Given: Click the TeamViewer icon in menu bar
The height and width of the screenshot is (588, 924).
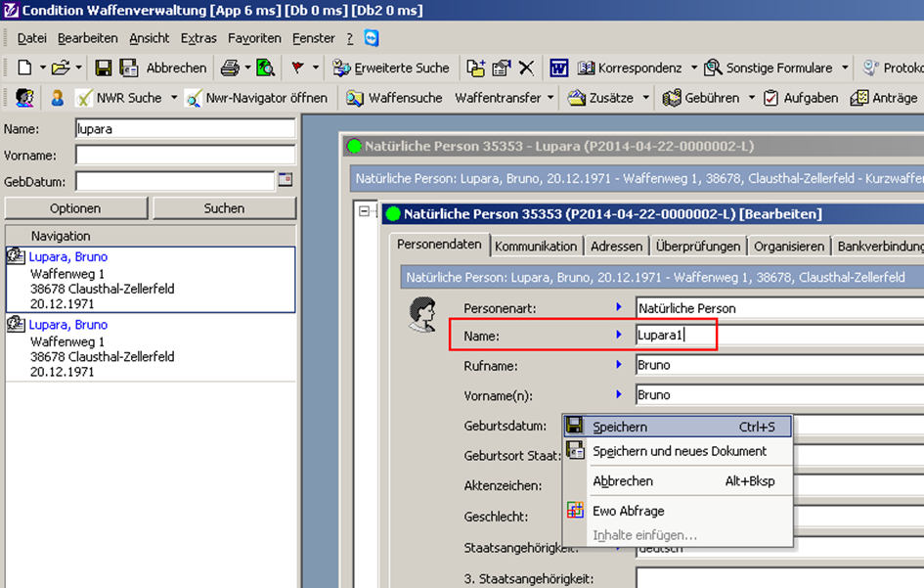Looking at the screenshot, I should (372, 38).
